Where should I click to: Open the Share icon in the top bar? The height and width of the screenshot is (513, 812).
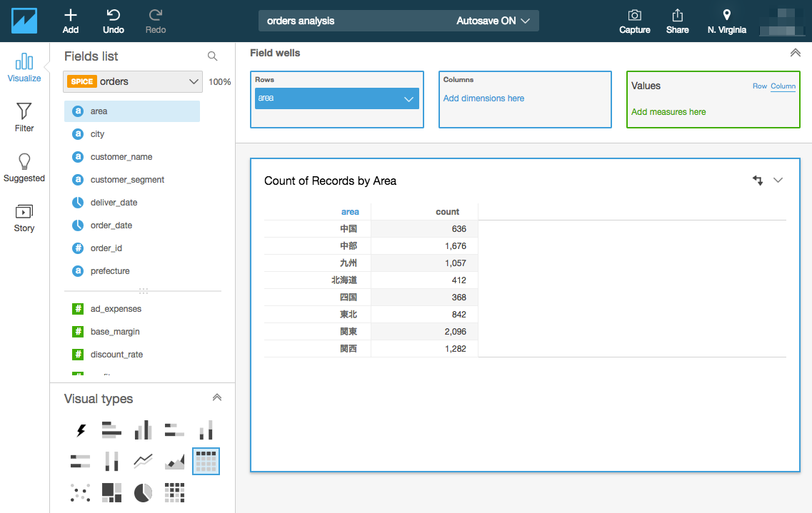pyautogui.click(x=677, y=21)
